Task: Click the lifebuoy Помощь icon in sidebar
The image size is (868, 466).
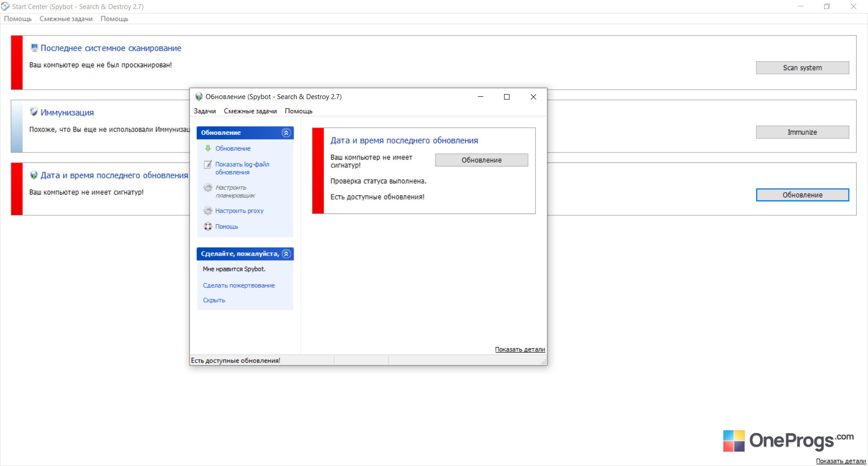Action: click(x=208, y=226)
